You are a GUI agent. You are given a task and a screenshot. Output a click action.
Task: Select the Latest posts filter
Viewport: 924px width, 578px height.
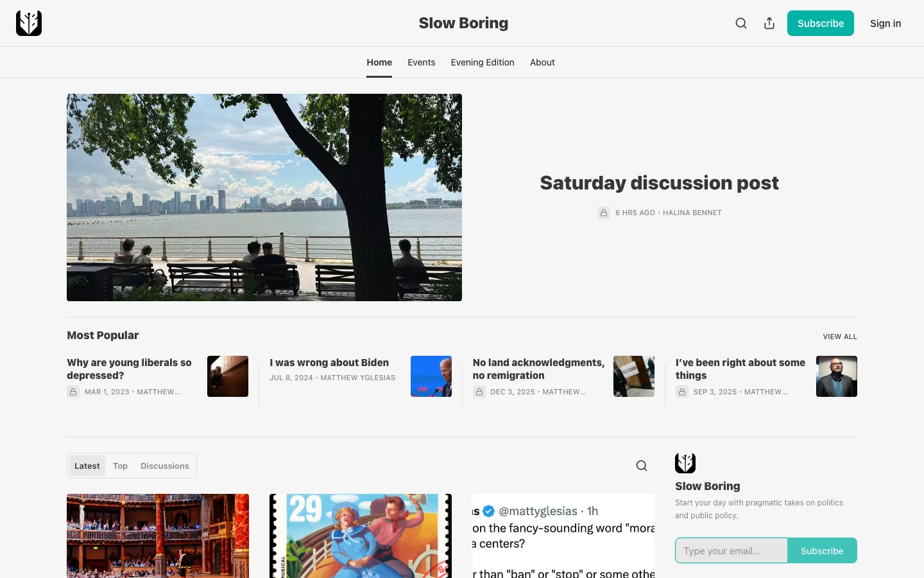(87, 466)
